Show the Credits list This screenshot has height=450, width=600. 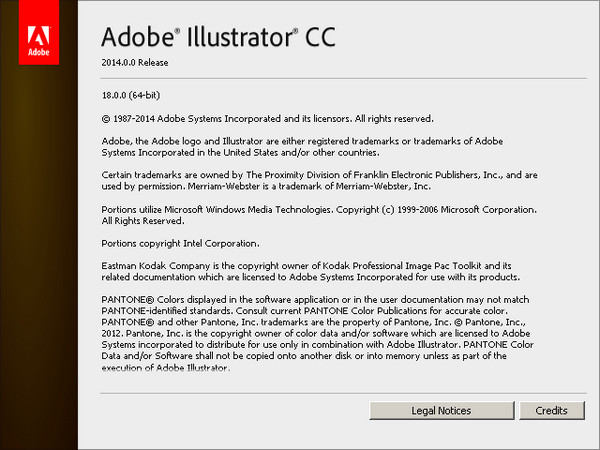point(551,411)
